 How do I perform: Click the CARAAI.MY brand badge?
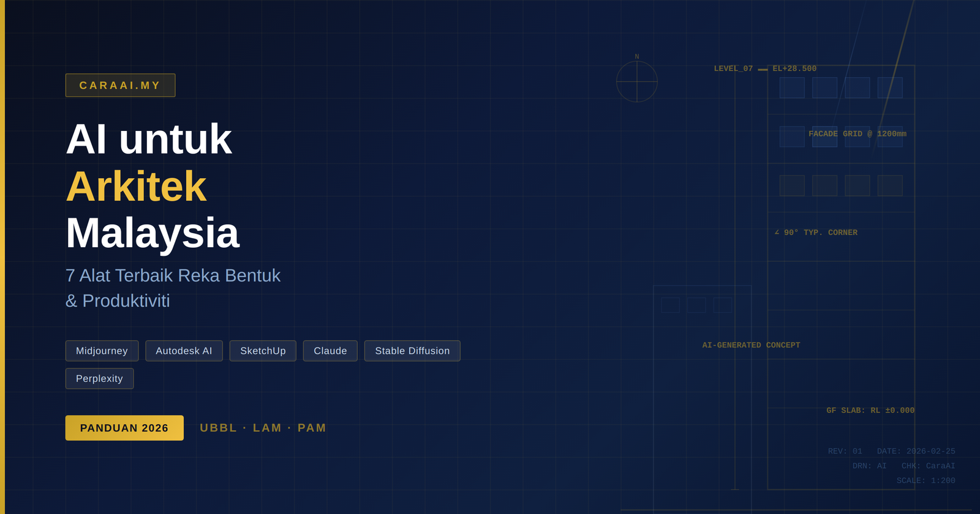click(120, 86)
